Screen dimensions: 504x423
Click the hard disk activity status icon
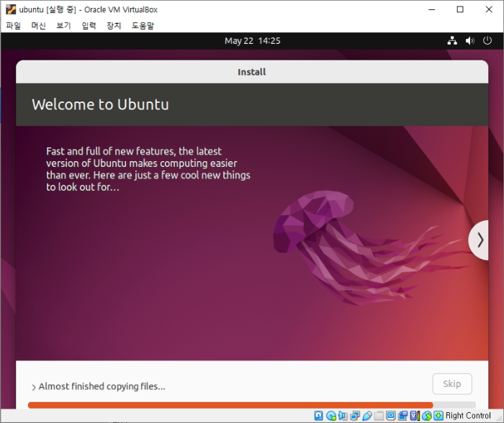(318, 416)
